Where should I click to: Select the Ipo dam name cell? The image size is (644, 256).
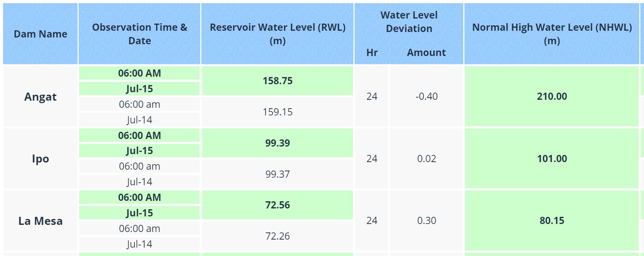click(40, 159)
